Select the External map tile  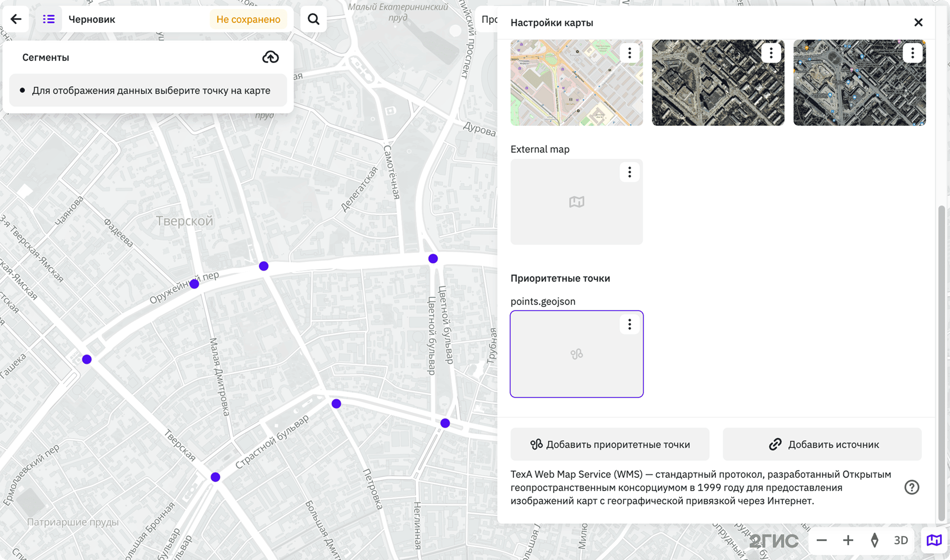(x=576, y=202)
